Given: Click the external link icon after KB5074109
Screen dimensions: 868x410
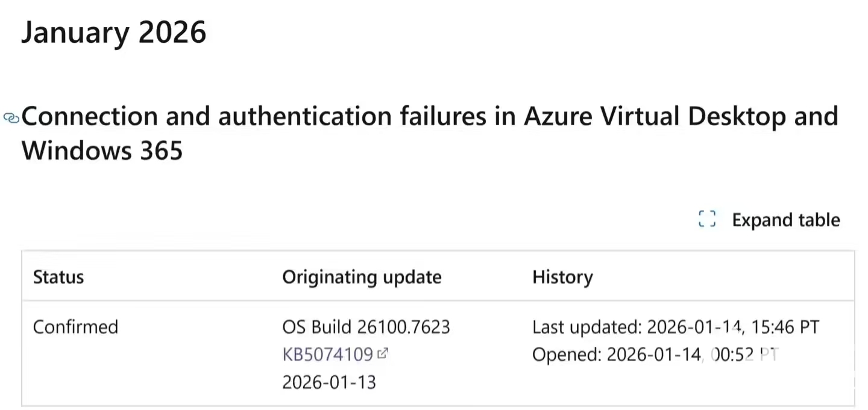Looking at the screenshot, I should pyautogui.click(x=382, y=354).
